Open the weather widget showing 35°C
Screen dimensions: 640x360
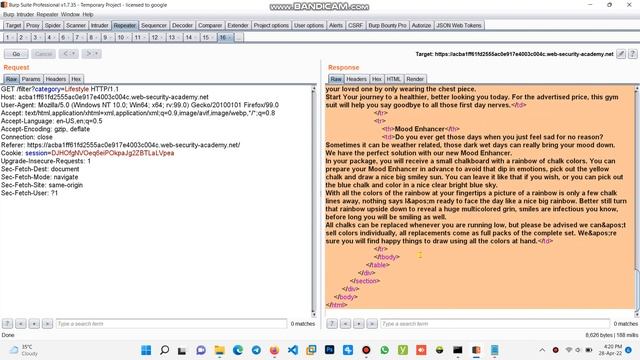click(24, 350)
